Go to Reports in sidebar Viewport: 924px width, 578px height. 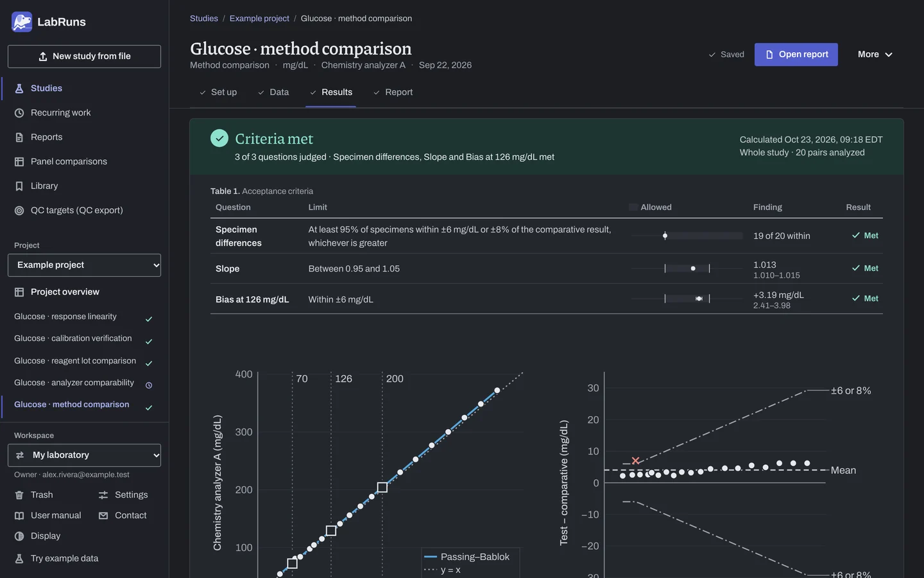click(46, 137)
